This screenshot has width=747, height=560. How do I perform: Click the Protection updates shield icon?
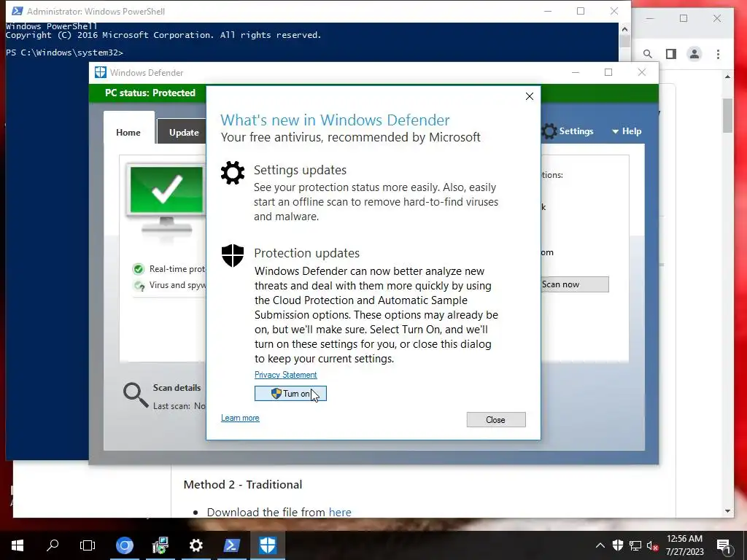tap(233, 256)
